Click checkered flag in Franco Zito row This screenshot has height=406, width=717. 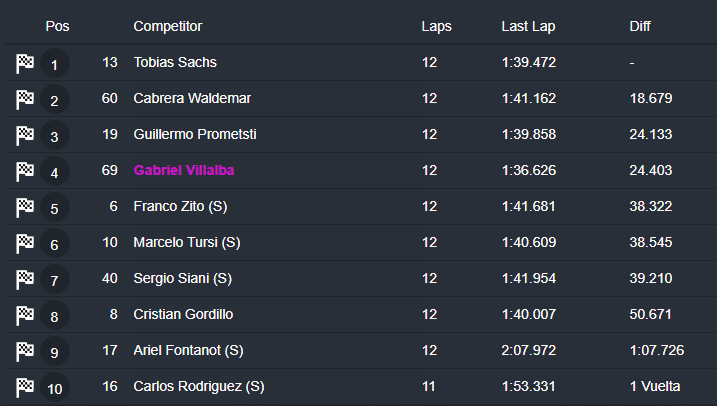(x=25, y=208)
